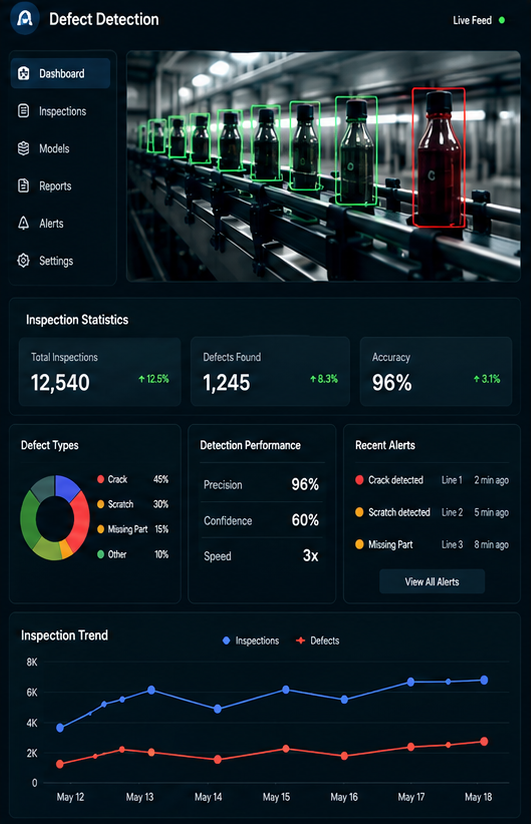
Task: Click the Inspection Trend heading
Action: [64, 635]
